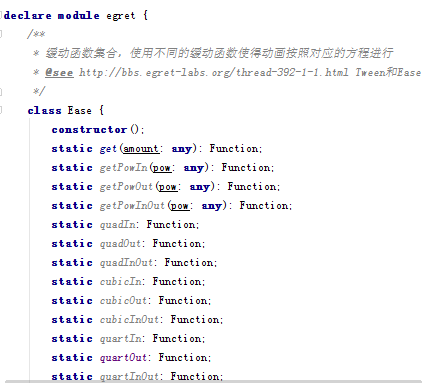Image resolution: width=446 pixels, height=383 pixels.
Task: Click the pow parameter of getPowOut
Action: 168,187
